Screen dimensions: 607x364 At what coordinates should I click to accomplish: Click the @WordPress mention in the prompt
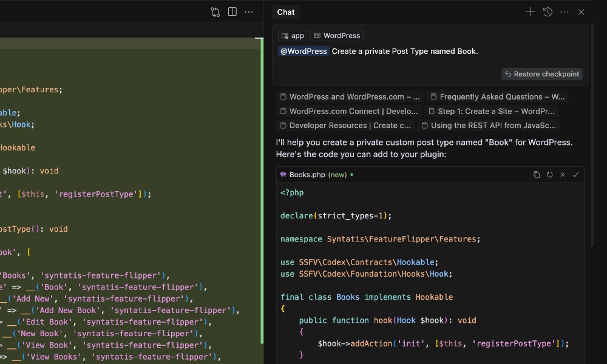coord(303,51)
